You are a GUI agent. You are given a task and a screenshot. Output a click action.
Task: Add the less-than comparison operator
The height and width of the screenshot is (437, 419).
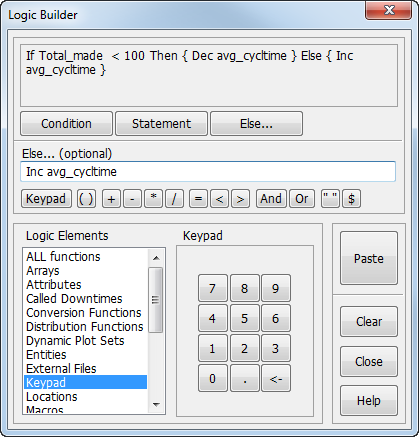coord(219,199)
